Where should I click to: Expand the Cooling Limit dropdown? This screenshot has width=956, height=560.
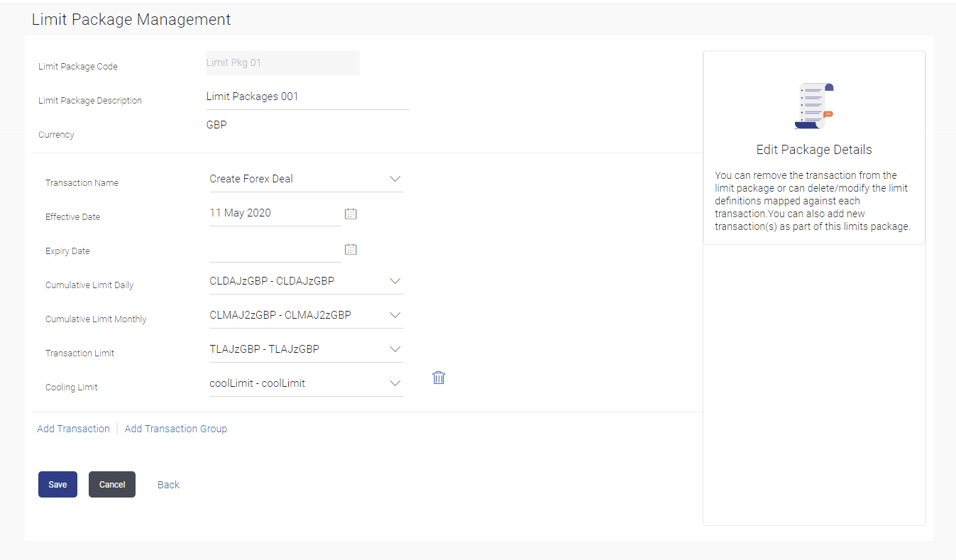click(395, 383)
